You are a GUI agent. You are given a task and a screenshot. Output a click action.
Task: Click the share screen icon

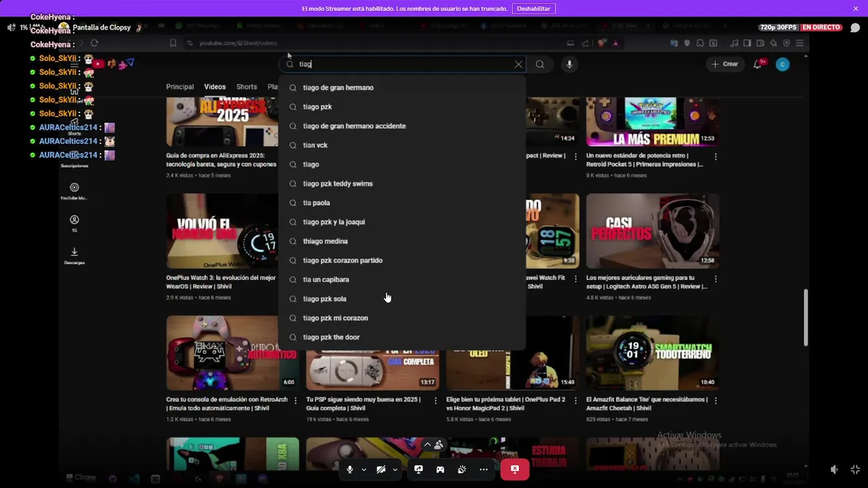click(x=418, y=469)
